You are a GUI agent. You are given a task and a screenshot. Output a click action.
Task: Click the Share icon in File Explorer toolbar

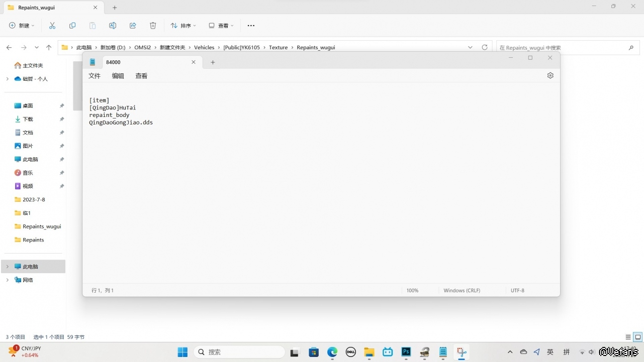pyautogui.click(x=133, y=26)
